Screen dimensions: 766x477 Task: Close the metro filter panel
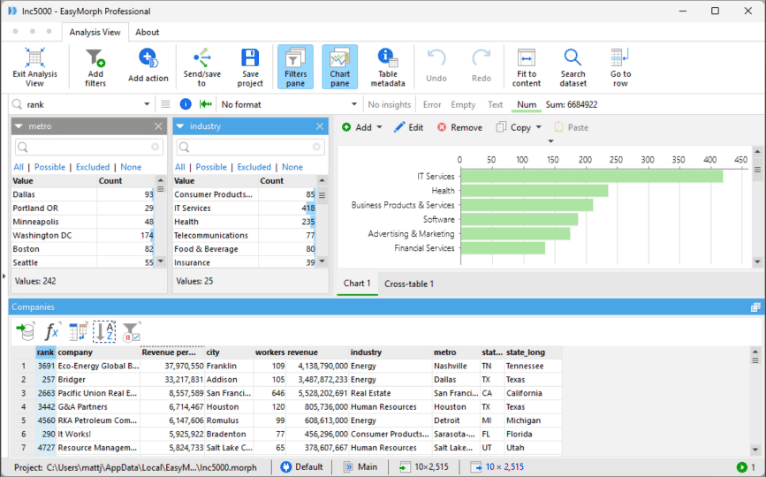click(158, 127)
